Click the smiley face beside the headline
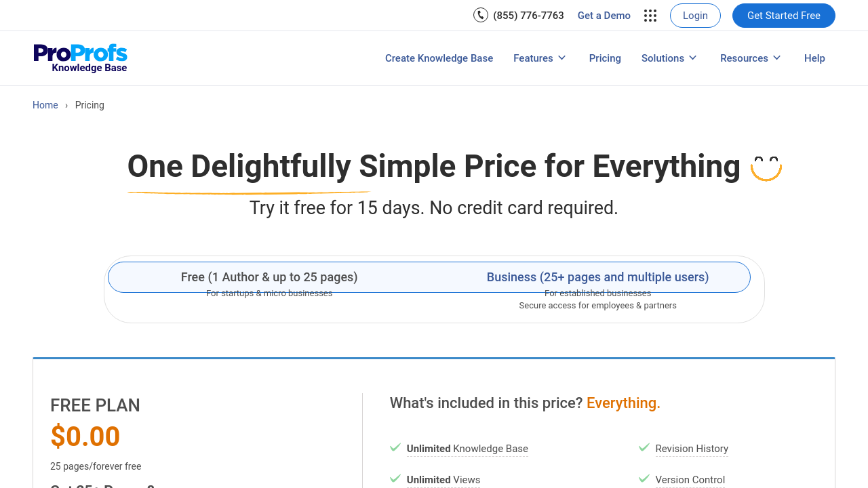The height and width of the screenshot is (488, 868). coord(766,168)
